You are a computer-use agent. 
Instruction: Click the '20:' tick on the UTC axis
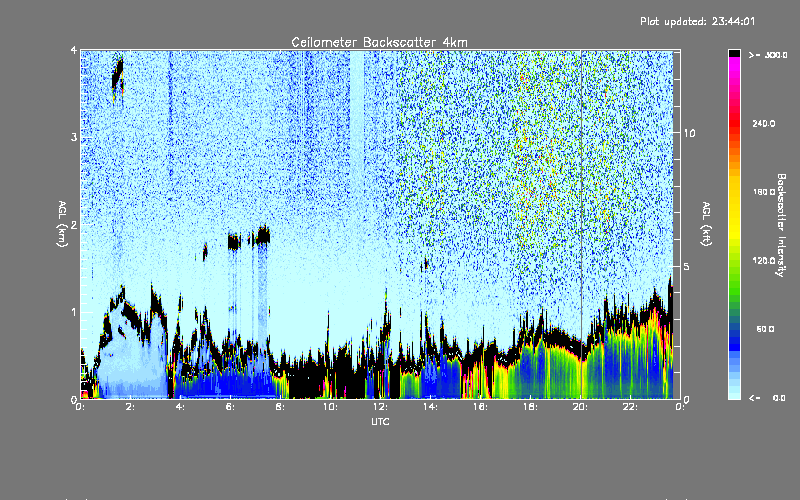point(580,407)
